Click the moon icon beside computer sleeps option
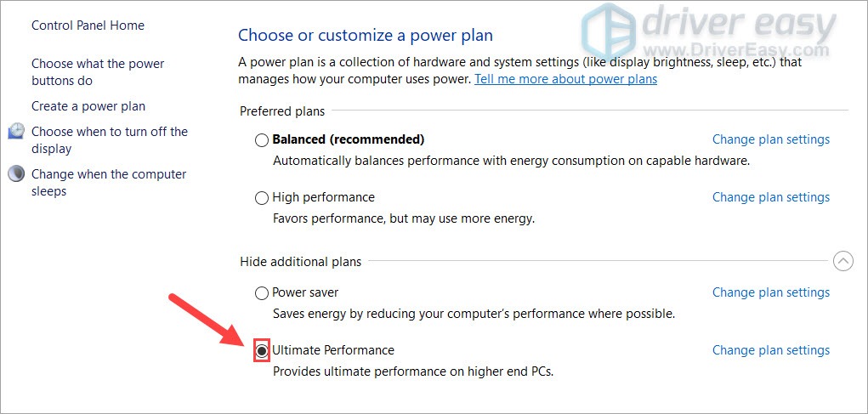This screenshot has width=868, height=414. tap(16, 174)
